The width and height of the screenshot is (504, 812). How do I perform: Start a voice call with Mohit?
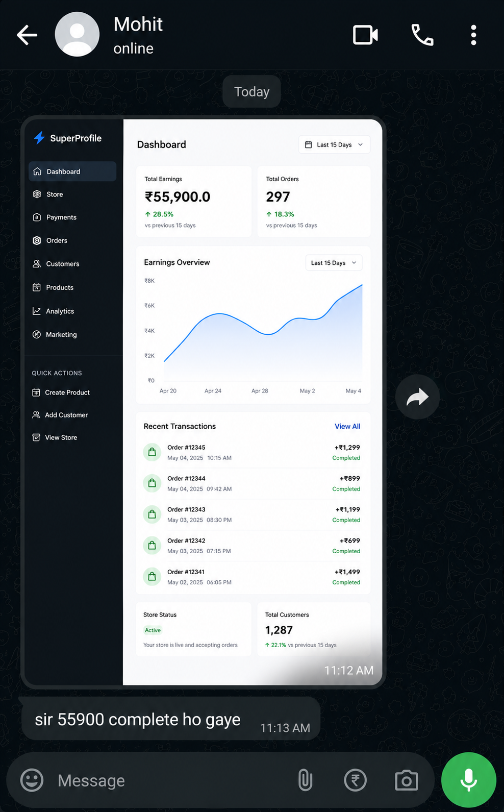[422, 35]
